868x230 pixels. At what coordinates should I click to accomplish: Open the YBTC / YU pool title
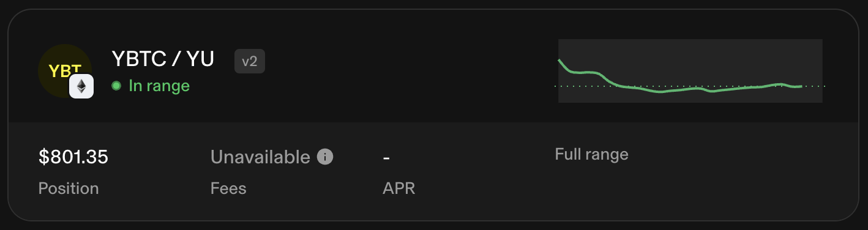click(x=163, y=59)
